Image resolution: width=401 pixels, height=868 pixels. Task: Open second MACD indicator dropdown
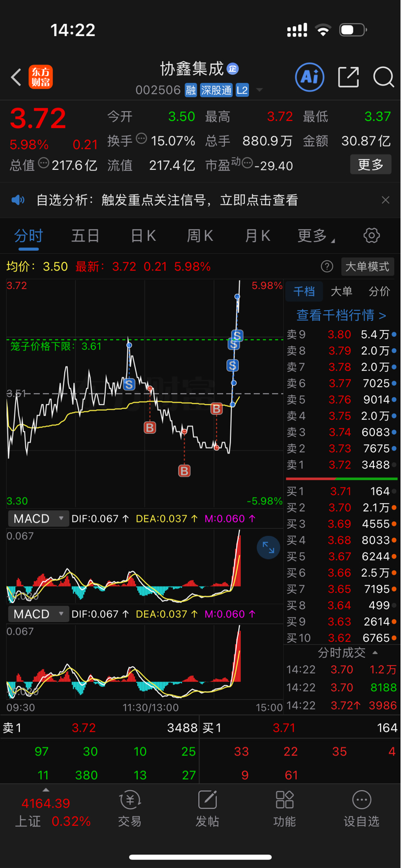coord(38,614)
